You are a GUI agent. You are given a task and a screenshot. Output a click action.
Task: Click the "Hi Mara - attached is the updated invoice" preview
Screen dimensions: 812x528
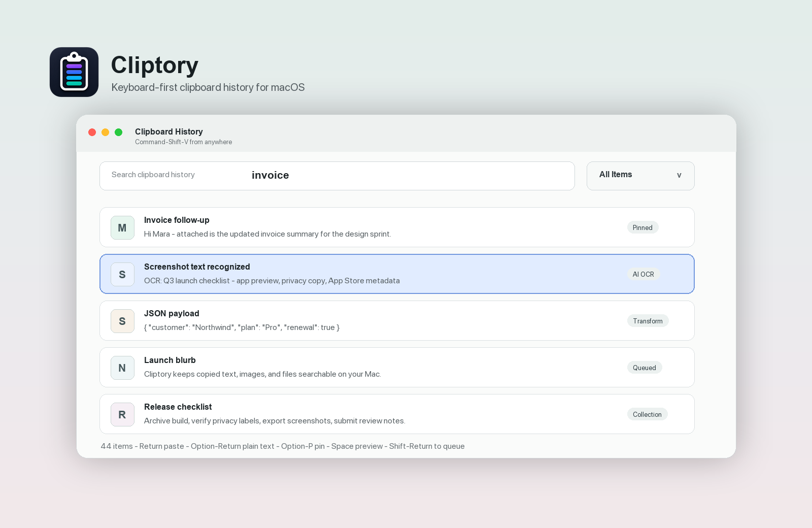click(267, 234)
